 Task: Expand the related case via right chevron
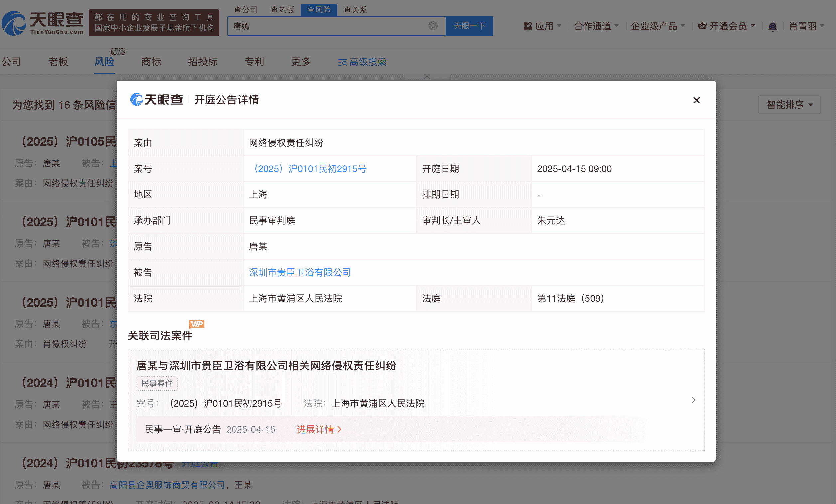point(693,400)
